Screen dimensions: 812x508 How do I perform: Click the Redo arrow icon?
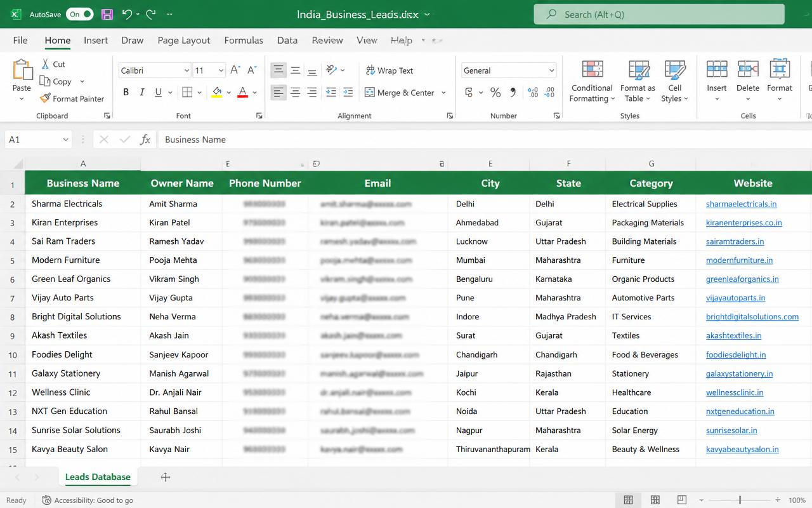click(151, 14)
